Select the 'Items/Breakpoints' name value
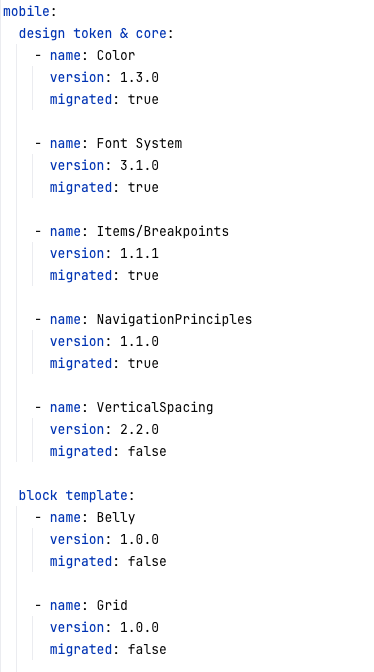374x672 pixels. (x=163, y=231)
